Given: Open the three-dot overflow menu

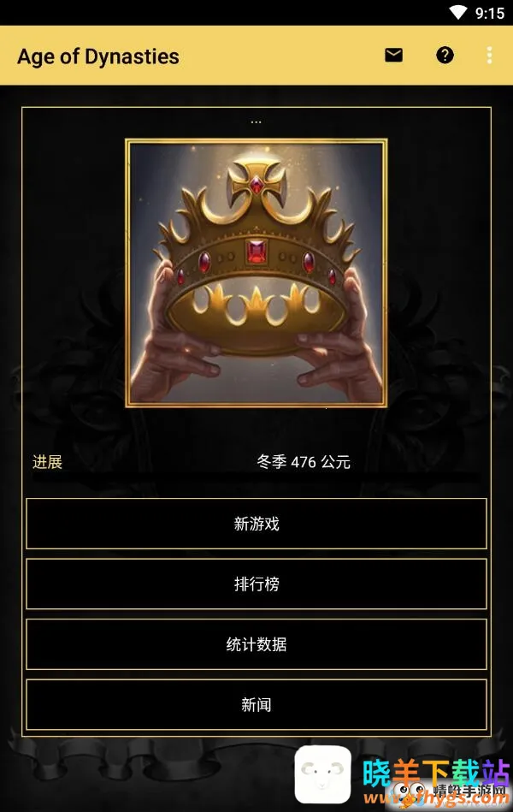Looking at the screenshot, I should pyautogui.click(x=489, y=56).
